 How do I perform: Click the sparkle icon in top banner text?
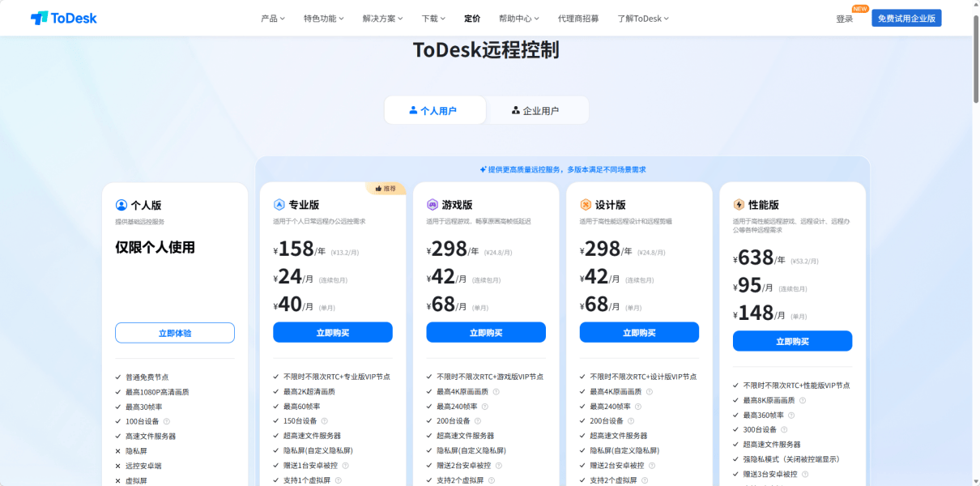tap(483, 169)
